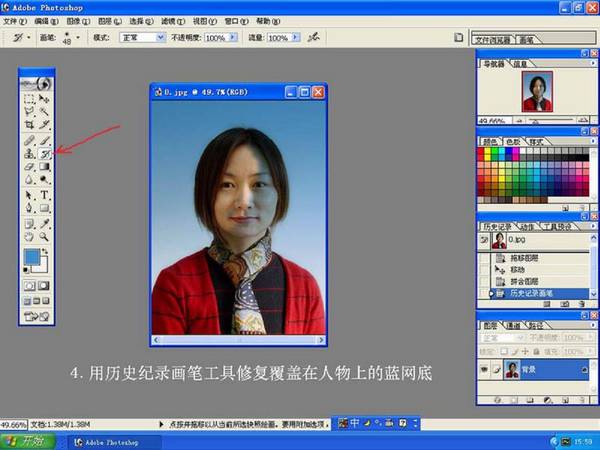Select the Magic Wand tool
Screen dimensions: 600x450
tap(44, 112)
